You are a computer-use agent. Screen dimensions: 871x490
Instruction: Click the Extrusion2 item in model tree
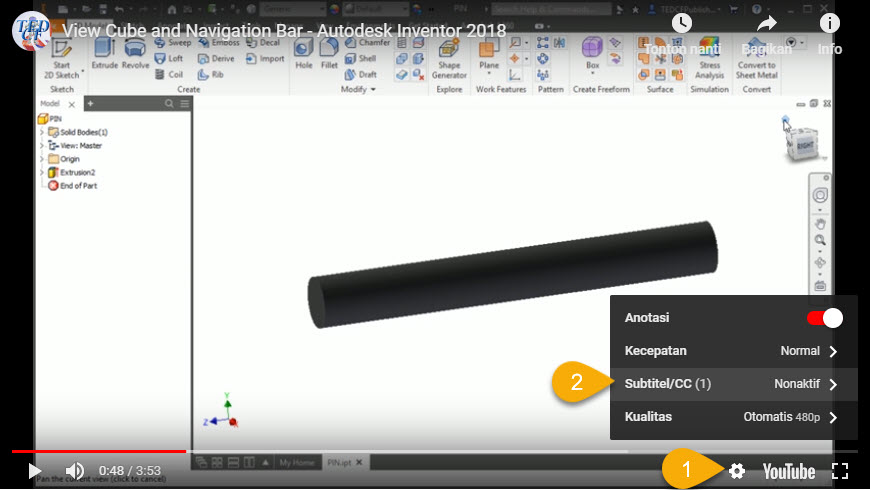(x=77, y=172)
